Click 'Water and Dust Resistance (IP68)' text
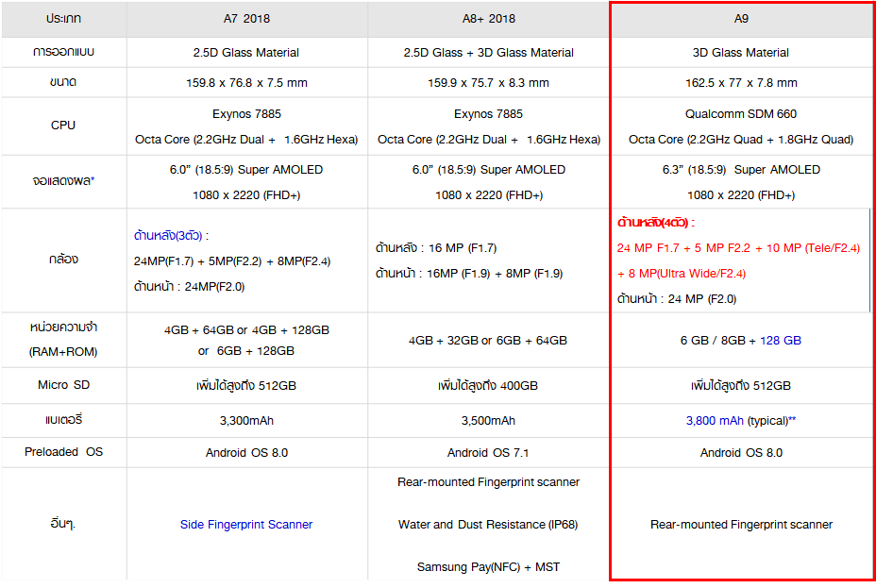Viewport: 876px width, 588px height. pos(488,525)
